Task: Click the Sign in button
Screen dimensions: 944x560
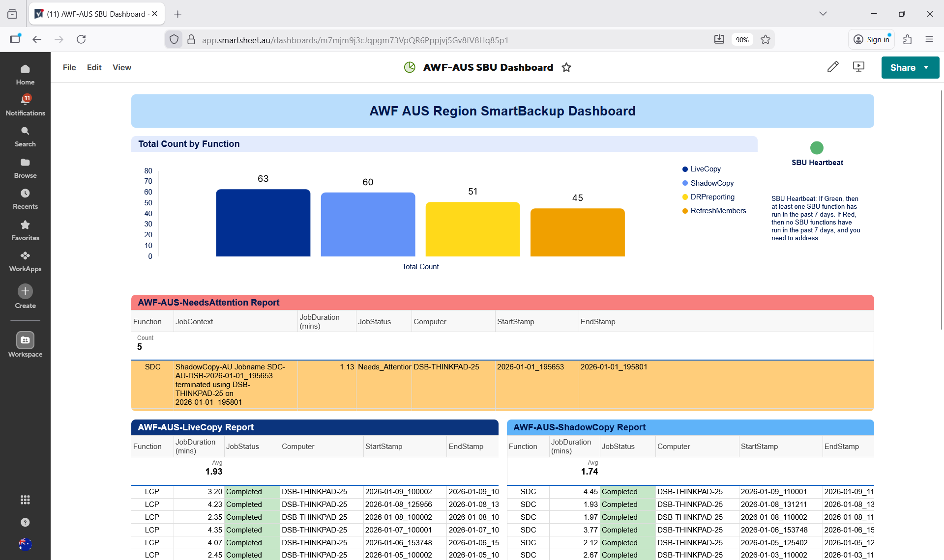Action: pos(872,39)
